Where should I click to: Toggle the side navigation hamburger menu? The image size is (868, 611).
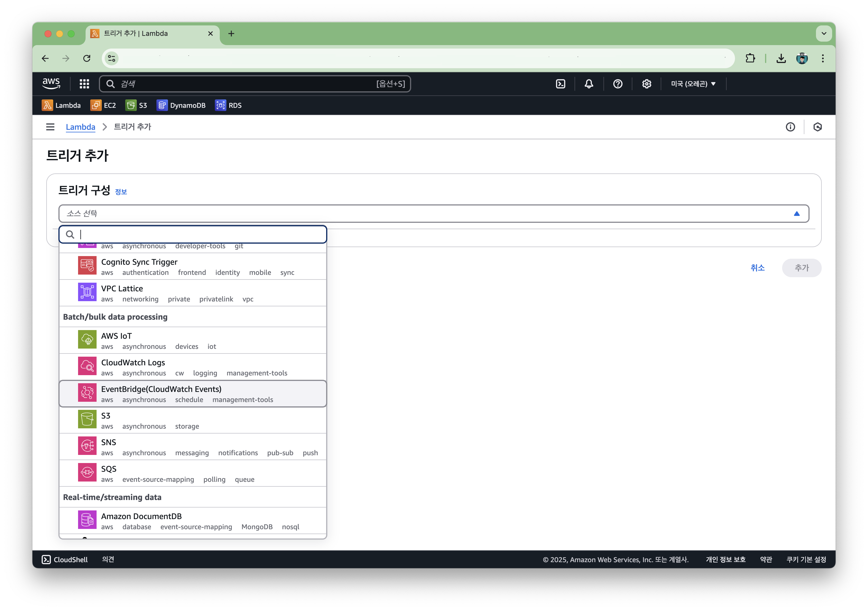50,127
